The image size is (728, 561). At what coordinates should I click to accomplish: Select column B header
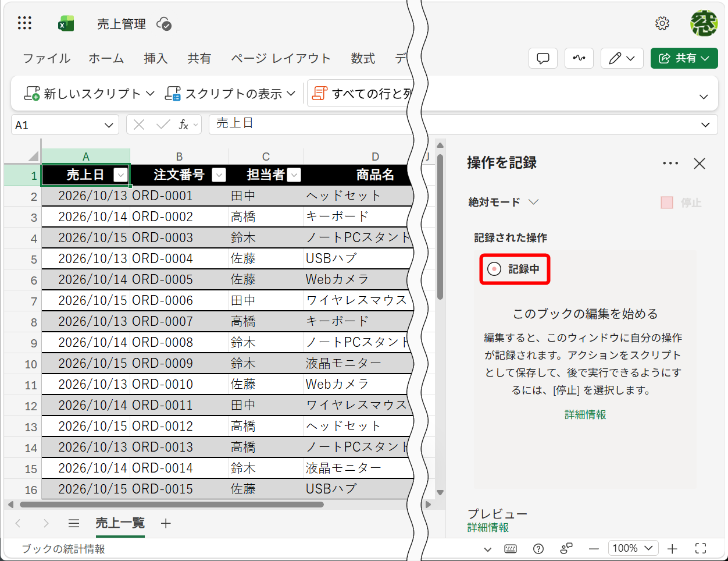179,156
